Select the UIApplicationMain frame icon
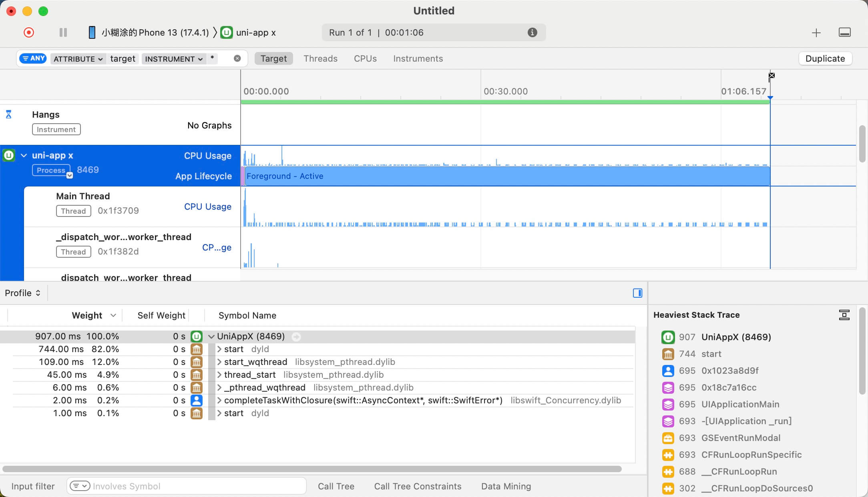The width and height of the screenshot is (868, 497). point(668,405)
